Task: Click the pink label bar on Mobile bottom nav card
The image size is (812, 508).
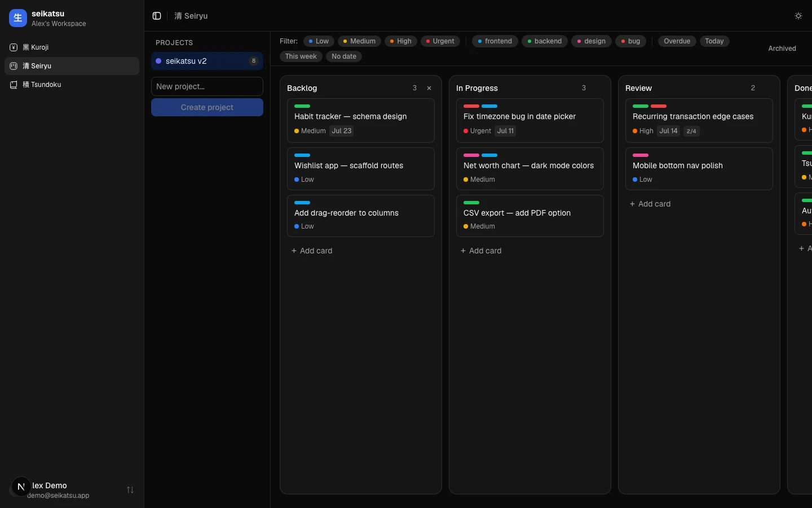Action: coord(641,155)
